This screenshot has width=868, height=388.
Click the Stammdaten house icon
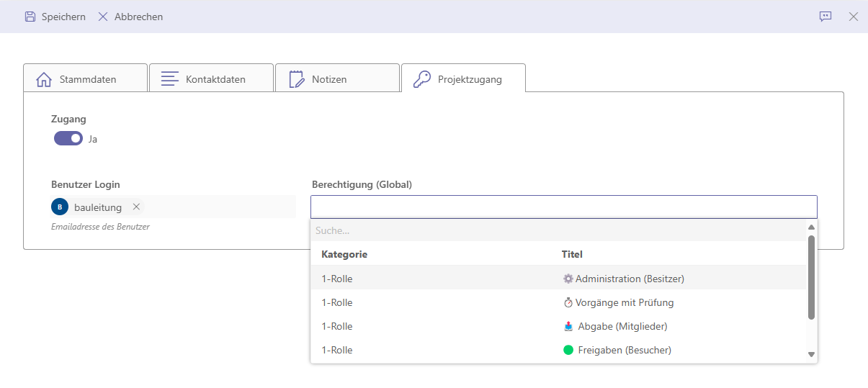click(x=44, y=79)
